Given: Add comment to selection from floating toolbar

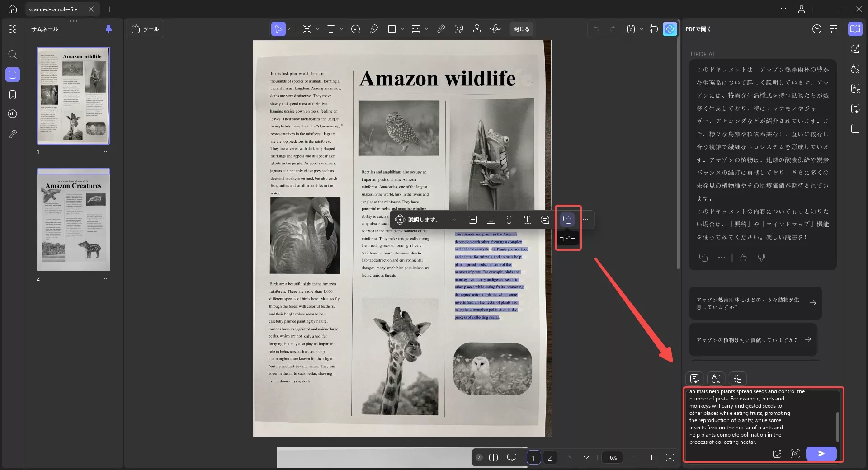Looking at the screenshot, I should (545, 220).
